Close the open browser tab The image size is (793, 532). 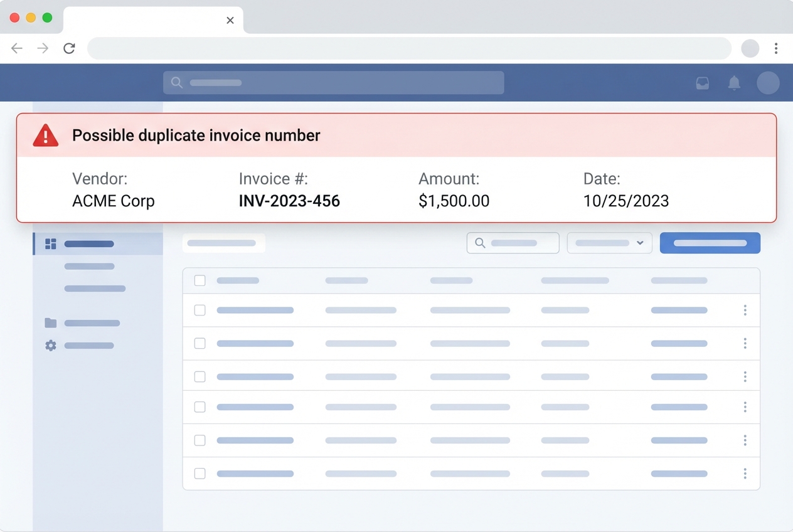[230, 19]
